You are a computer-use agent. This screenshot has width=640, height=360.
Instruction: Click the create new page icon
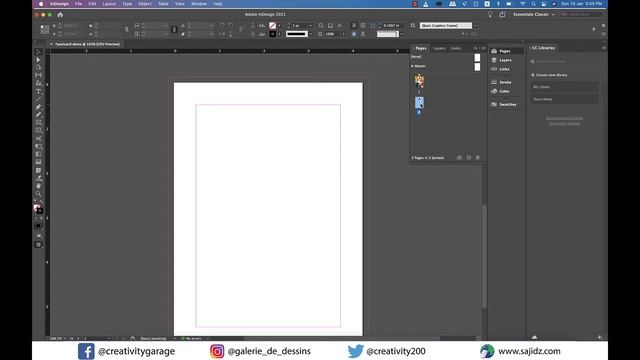pyautogui.click(x=469, y=158)
